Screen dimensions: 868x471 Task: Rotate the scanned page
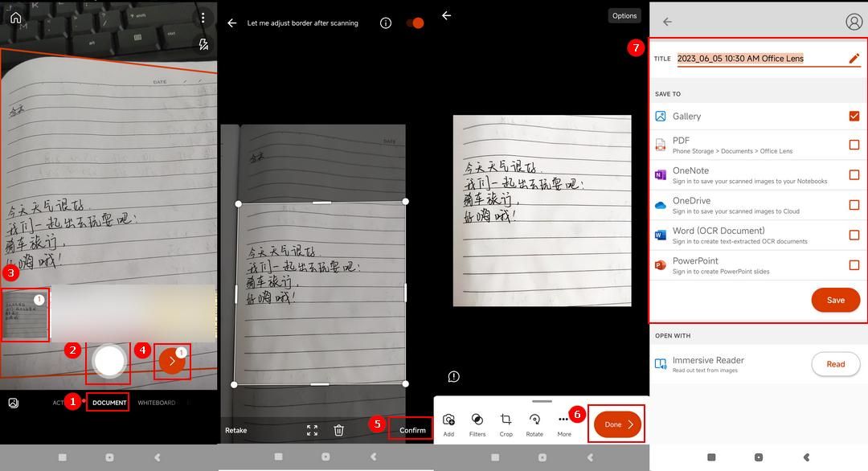[534, 419]
